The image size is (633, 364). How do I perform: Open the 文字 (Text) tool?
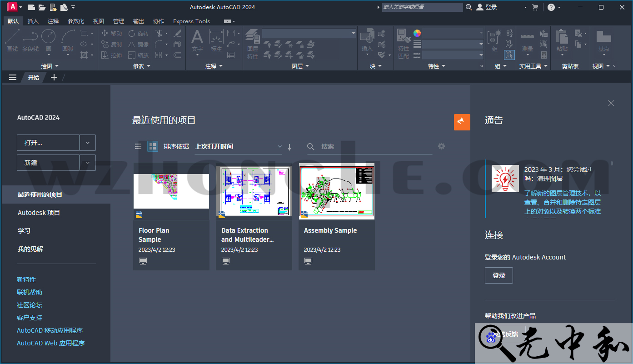coord(197,39)
